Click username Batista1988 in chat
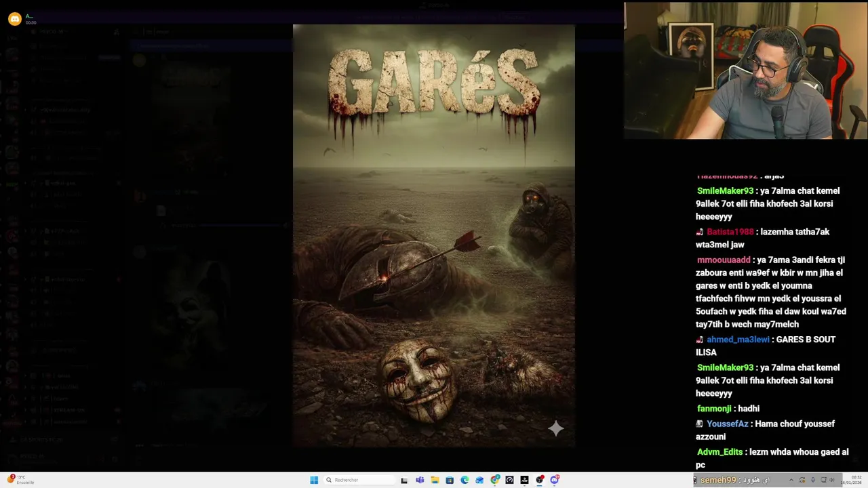The width and height of the screenshot is (868, 488). pyautogui.click(x=730, y=232)
